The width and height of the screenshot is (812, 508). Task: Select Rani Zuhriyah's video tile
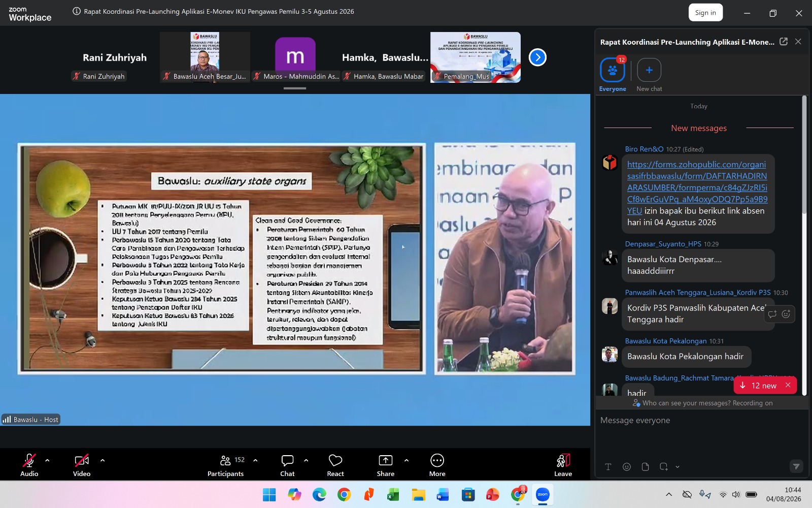[x=115, y=57]
